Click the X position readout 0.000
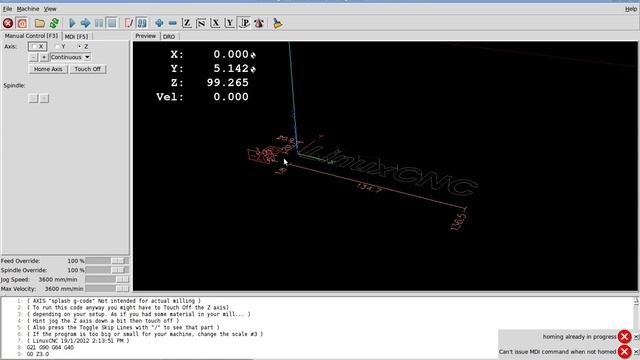This screenshot has height=360, width=640. tap(231, 54)
